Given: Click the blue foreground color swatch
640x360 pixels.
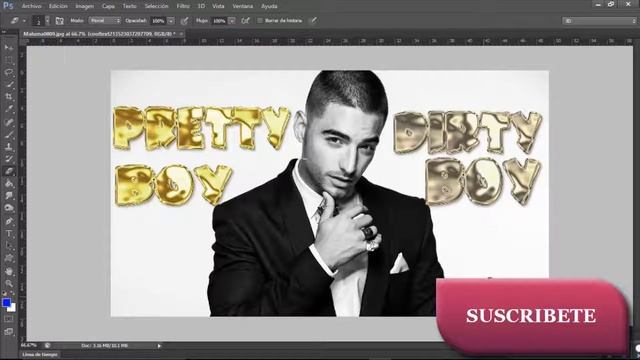Looking at the screenshot, I should point(6,302).
